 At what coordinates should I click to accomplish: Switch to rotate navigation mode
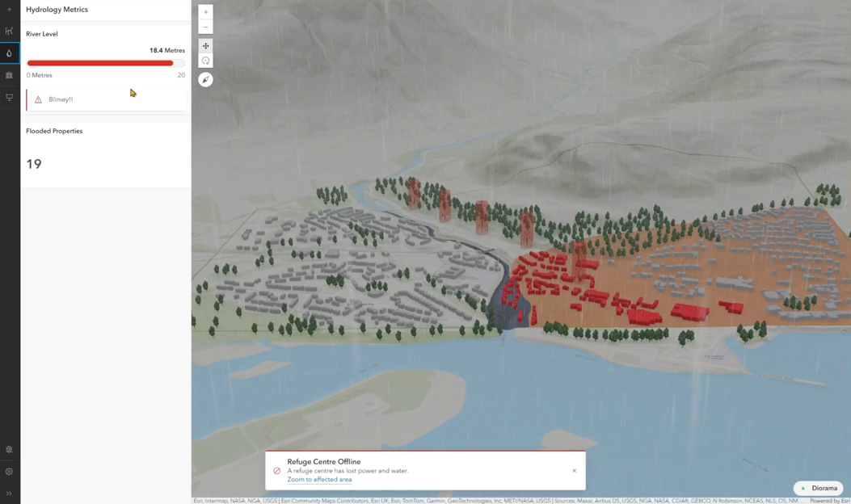[205, 61]
